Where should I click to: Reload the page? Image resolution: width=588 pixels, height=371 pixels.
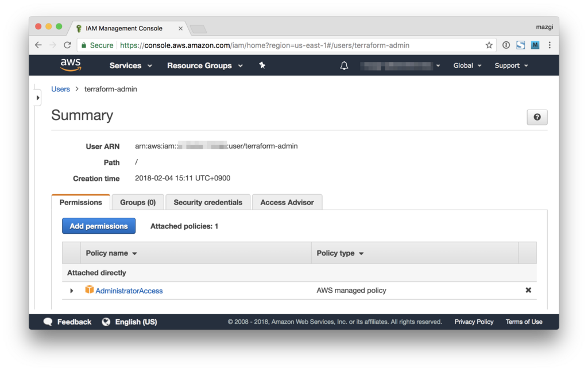[x=68, y=45]
